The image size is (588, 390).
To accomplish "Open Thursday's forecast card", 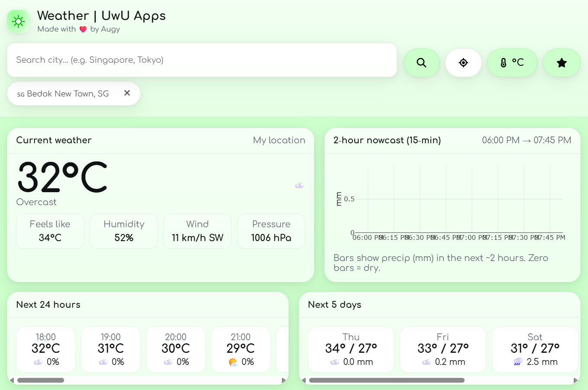I will pyautogui.click(x=351, y=349).
